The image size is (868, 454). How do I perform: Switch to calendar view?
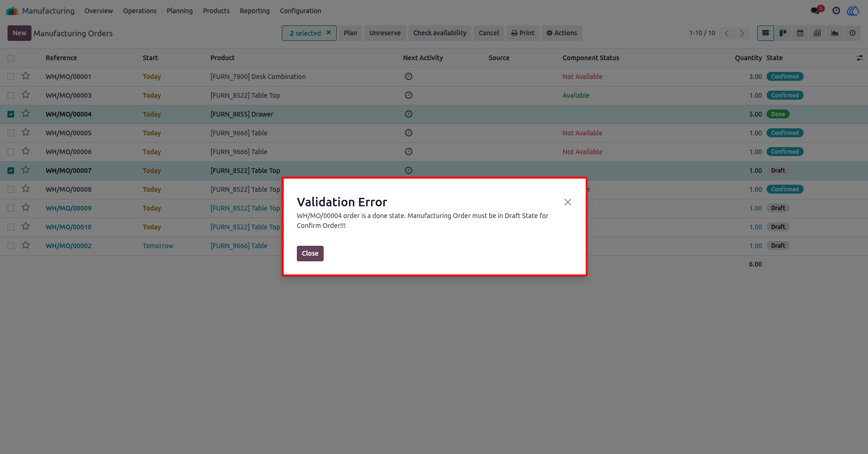[x=800, y=33]
